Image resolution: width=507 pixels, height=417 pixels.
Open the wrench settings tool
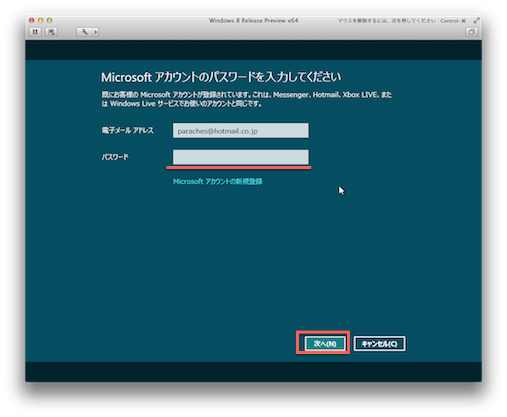pyautogui.click(x=84, y=32)
